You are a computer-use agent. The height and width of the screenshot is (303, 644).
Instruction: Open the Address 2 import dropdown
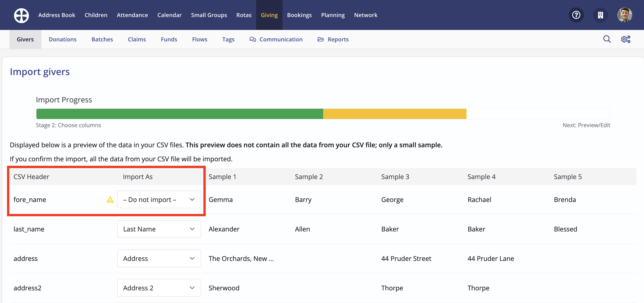click(159, 288)
